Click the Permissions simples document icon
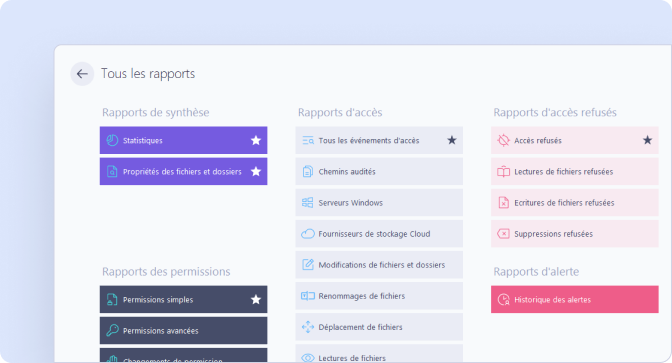 point(112,299)
